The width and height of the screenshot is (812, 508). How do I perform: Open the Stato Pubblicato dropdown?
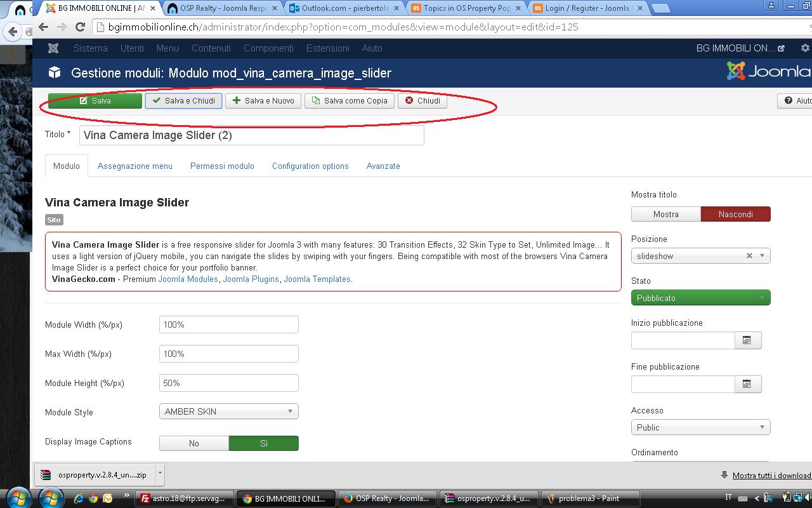point(701,298)
